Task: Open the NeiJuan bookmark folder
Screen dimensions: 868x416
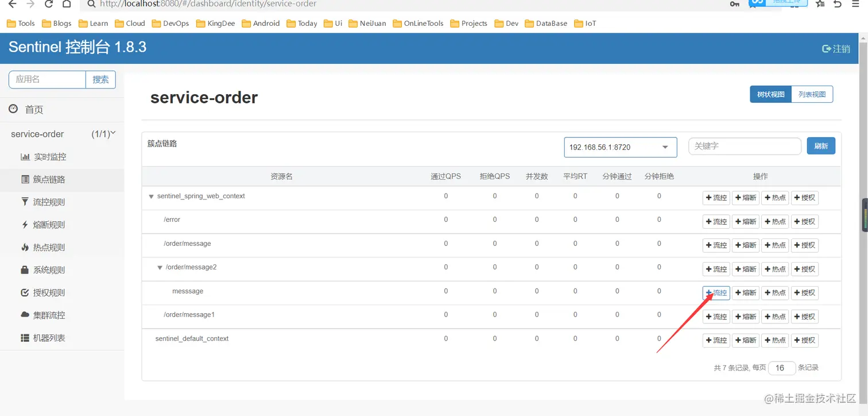Action: tap(367, 24)
